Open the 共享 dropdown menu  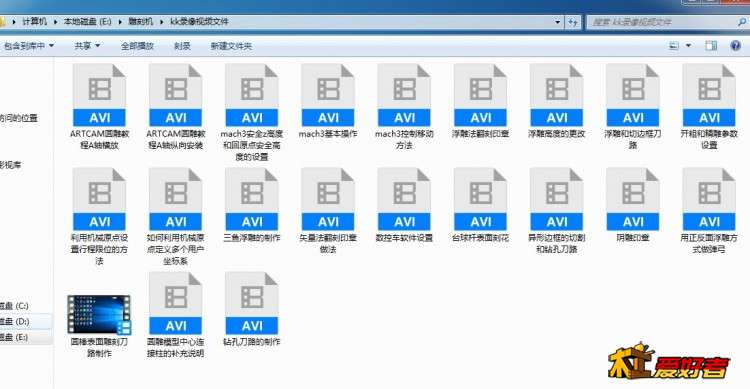(x=87, y=46)
